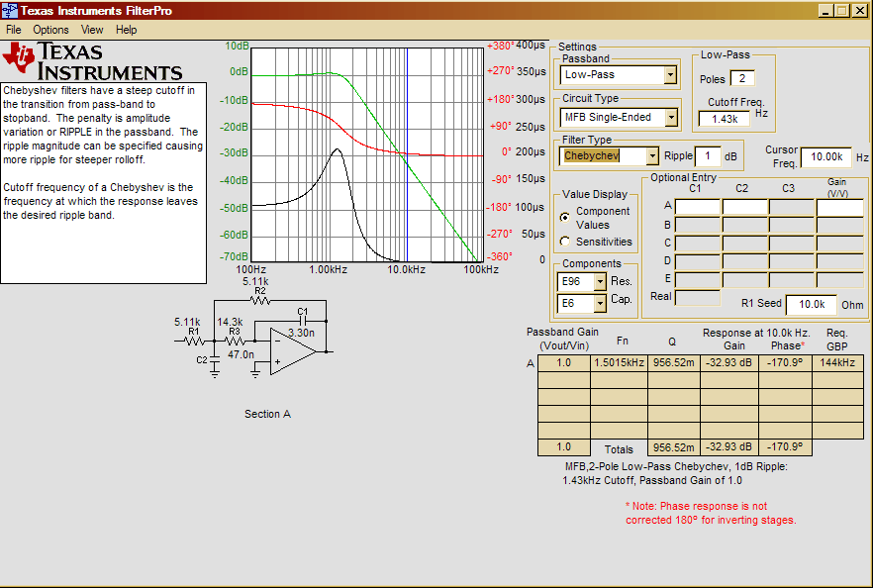Click the Texas Instruments logo

[x=92, y=61]
